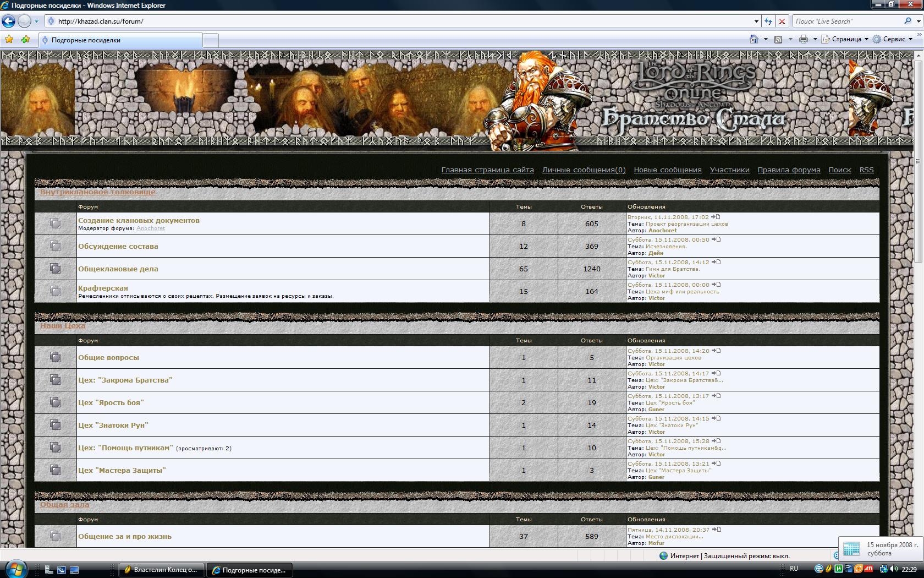Go to last post icon in Общие вопросы row

[716, 351]
